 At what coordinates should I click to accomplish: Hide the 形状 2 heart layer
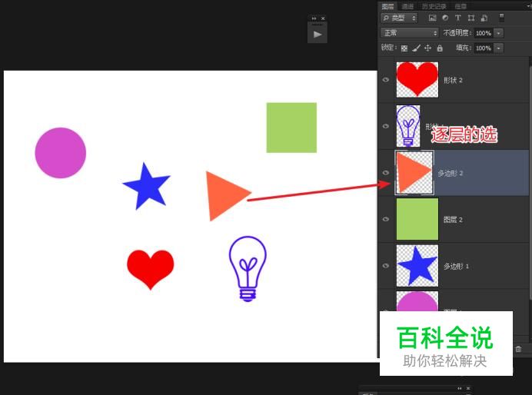pyautogui.click(x=386, y=80)
